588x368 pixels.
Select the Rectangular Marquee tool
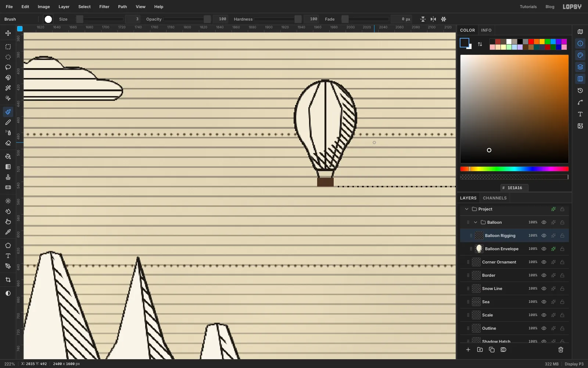[x=8, y=47]
